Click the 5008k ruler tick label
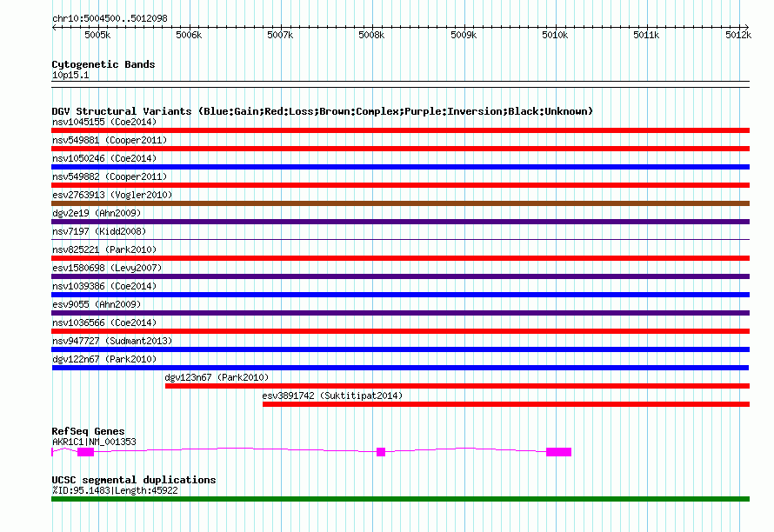Viewport: 774px width, 532px height. pyautogui.click(x=371, y=35)
